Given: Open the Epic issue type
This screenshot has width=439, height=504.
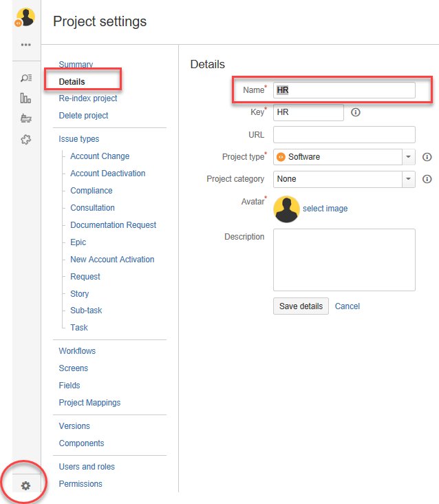Looking at the screenshot, I should [x=78, y=242].
